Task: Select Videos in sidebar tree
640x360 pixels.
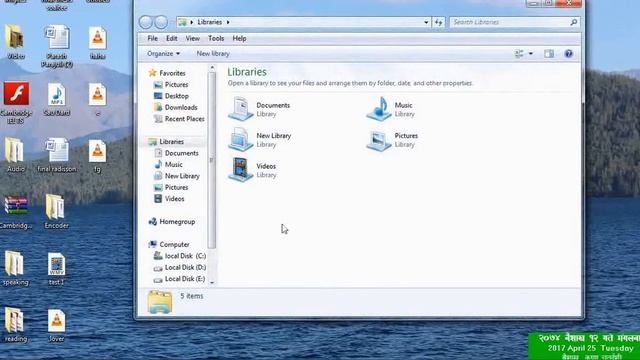Action: 169,199
